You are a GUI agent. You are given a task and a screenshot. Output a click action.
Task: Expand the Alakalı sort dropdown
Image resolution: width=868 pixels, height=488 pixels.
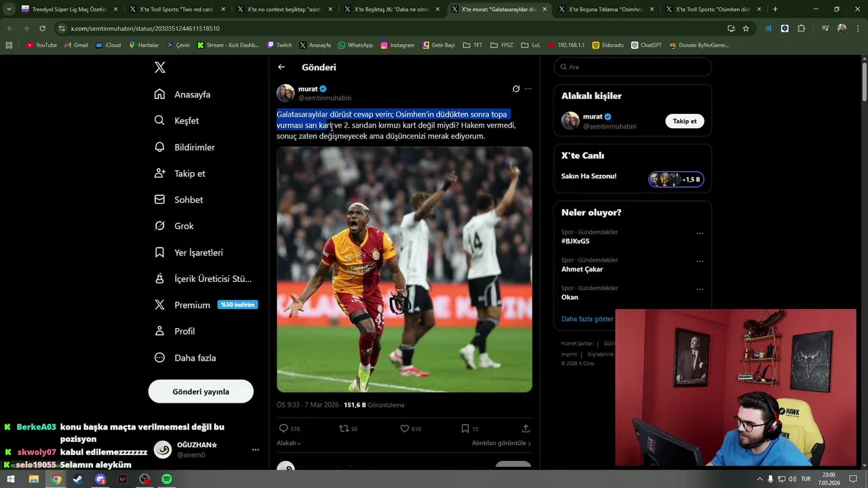[289, 443]
